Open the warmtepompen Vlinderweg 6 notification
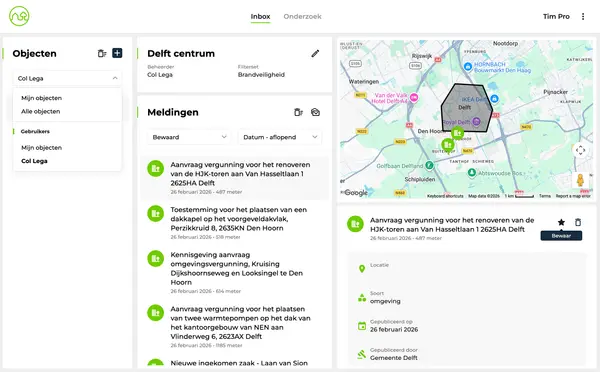The height and width of the screenshot is (372, 600). pyautogui.click(x=235, y=327)
